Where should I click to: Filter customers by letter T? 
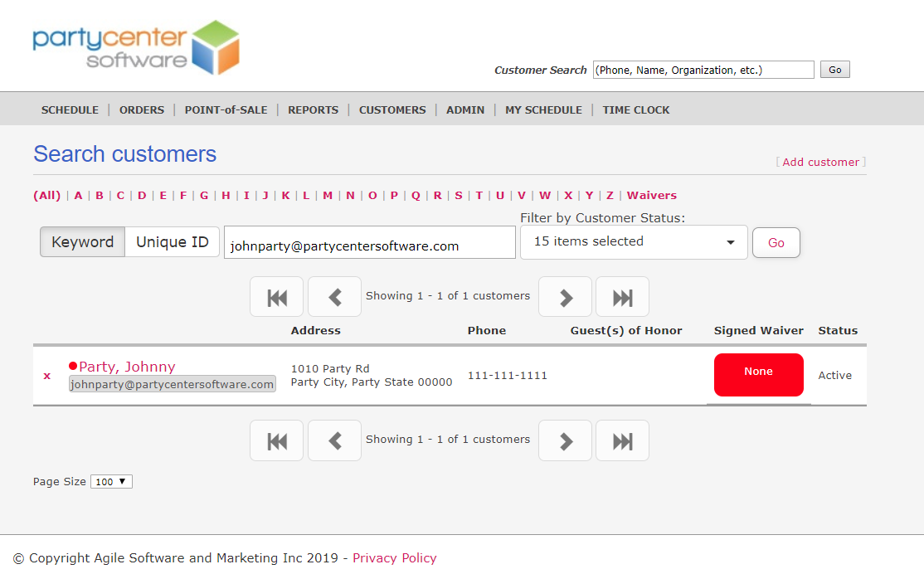coord(479,195)
